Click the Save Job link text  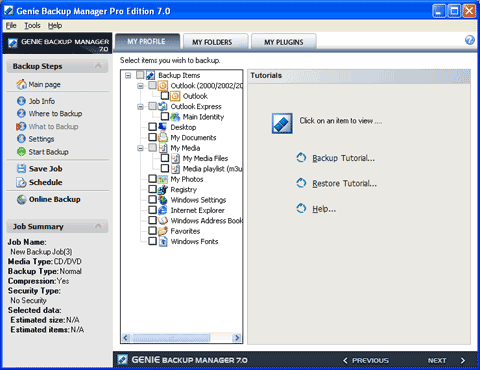(46, 169)
